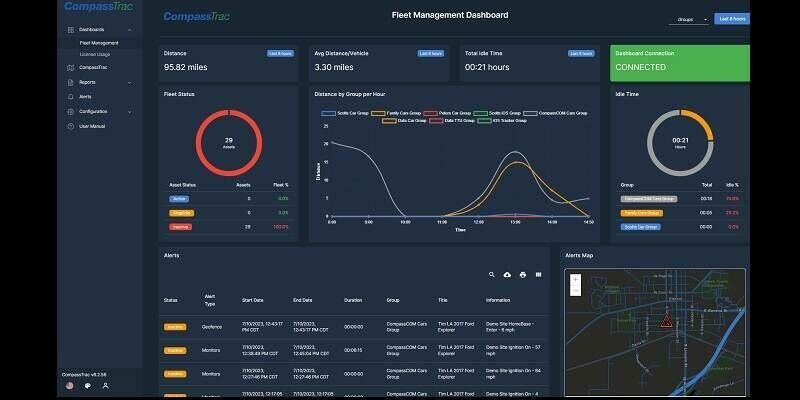
Task: Click the US flag language icon
Action: coord(70,386)
